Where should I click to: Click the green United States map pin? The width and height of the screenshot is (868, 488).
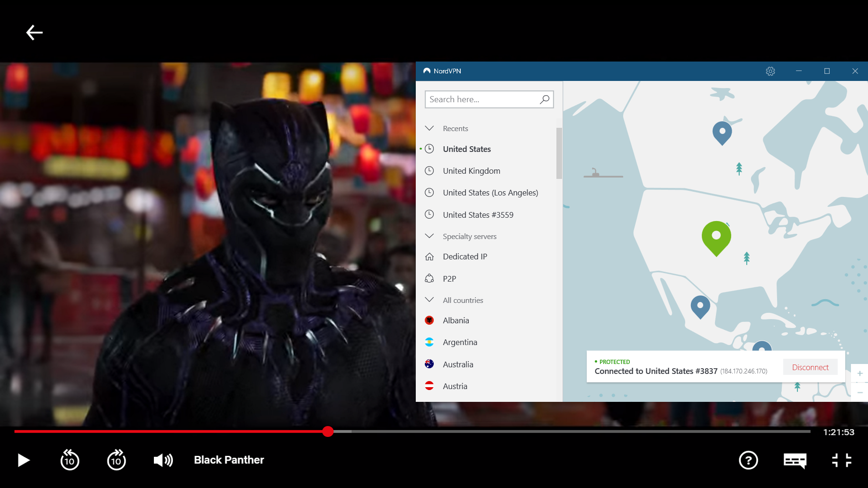(716, 238)
